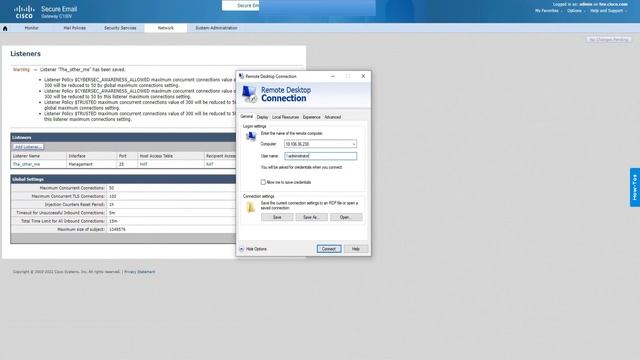This screenshot has width=640, height=360.
Task: Check Allow me to save credentials
Action: [263, 182]
